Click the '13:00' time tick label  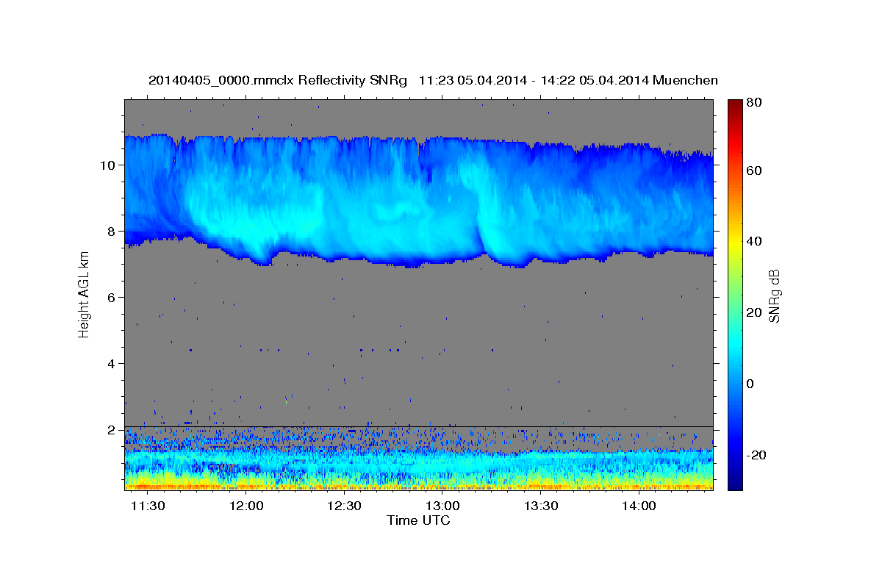[442, 506]
